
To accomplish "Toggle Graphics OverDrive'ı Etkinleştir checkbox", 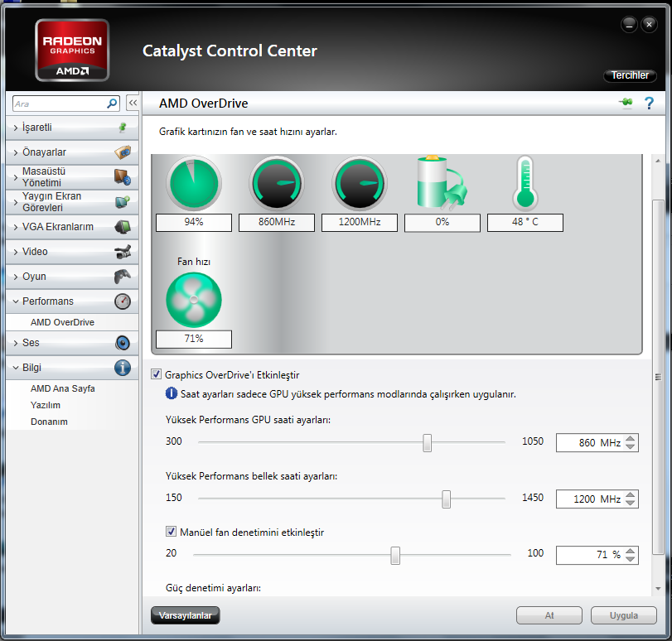I will 156,374.
